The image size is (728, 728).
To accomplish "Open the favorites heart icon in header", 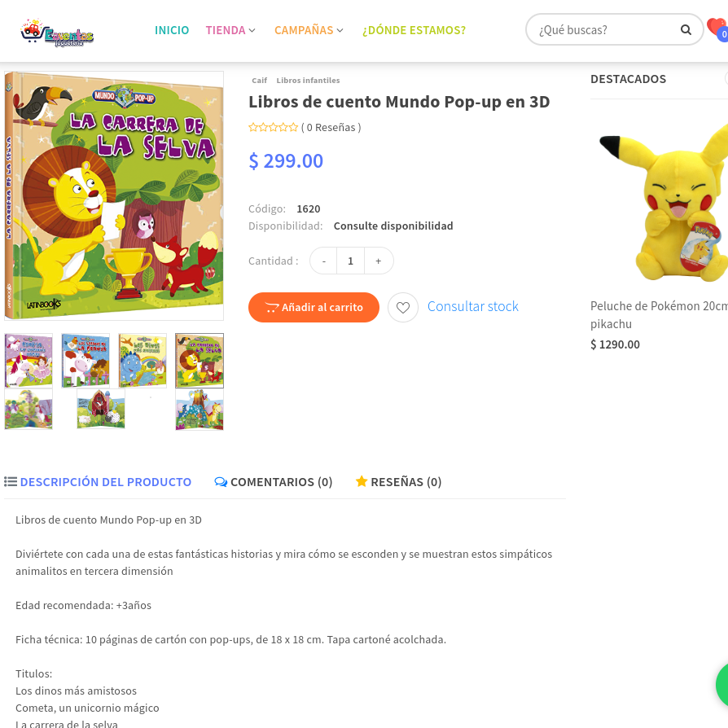I will coord(715,28).
